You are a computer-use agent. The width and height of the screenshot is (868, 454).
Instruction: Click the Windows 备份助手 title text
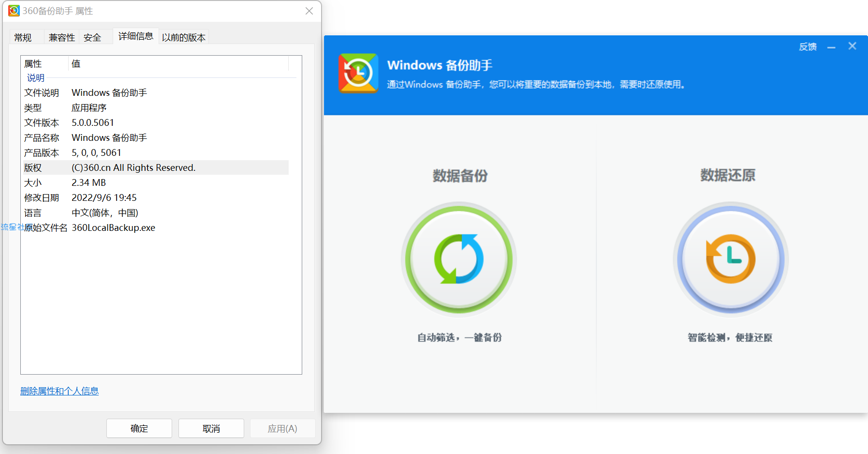coord(440,65)
